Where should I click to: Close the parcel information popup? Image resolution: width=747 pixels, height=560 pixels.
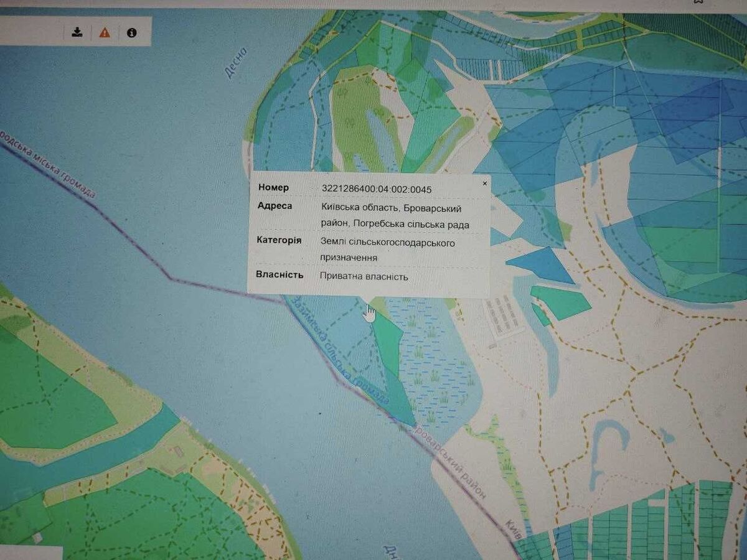[x=485, y=184]
